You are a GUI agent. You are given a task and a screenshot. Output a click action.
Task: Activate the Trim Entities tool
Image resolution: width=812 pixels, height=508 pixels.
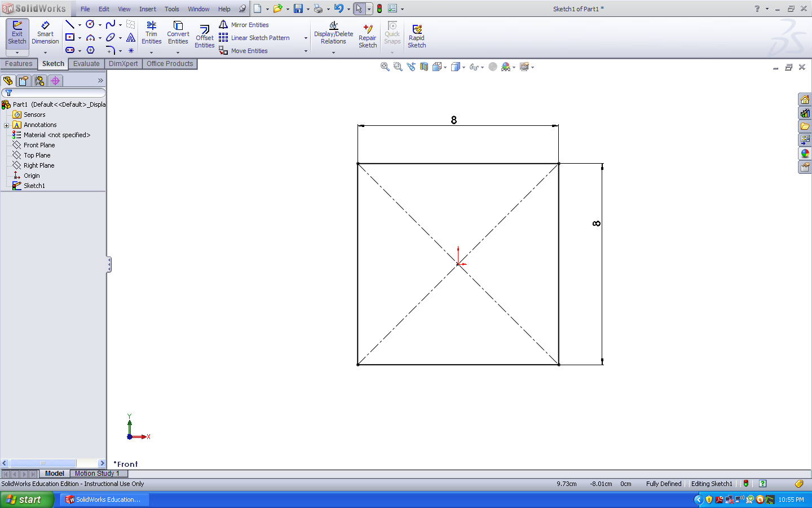point(151,33)
